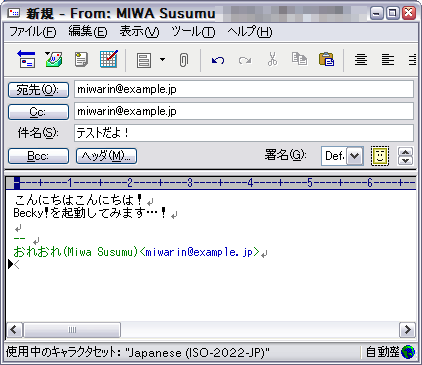Click the greyed-out redo icon
This screenshot has height=365, width=422.
pyautogui.click(x=245, y=61)
